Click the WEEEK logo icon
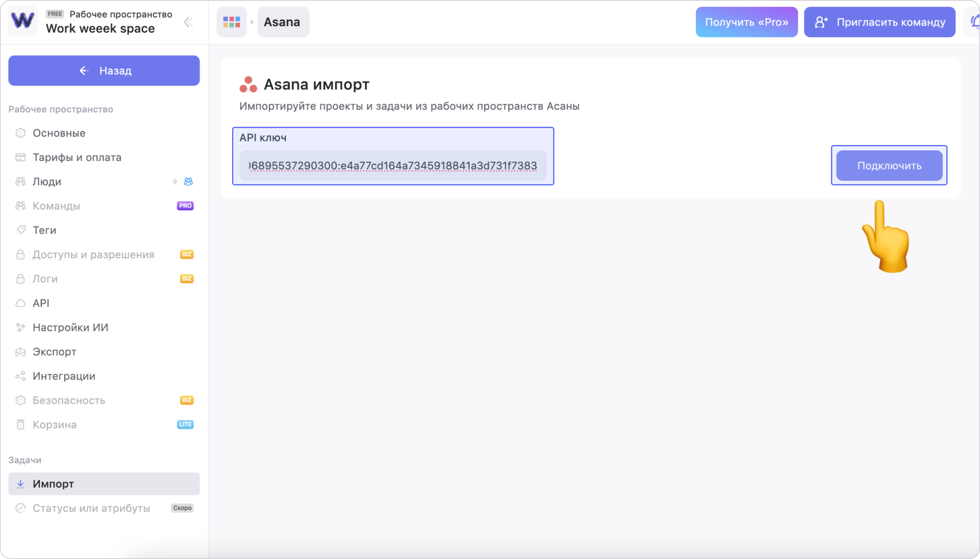The width and height of the screenshot is (980, 559). pos(23,21)
